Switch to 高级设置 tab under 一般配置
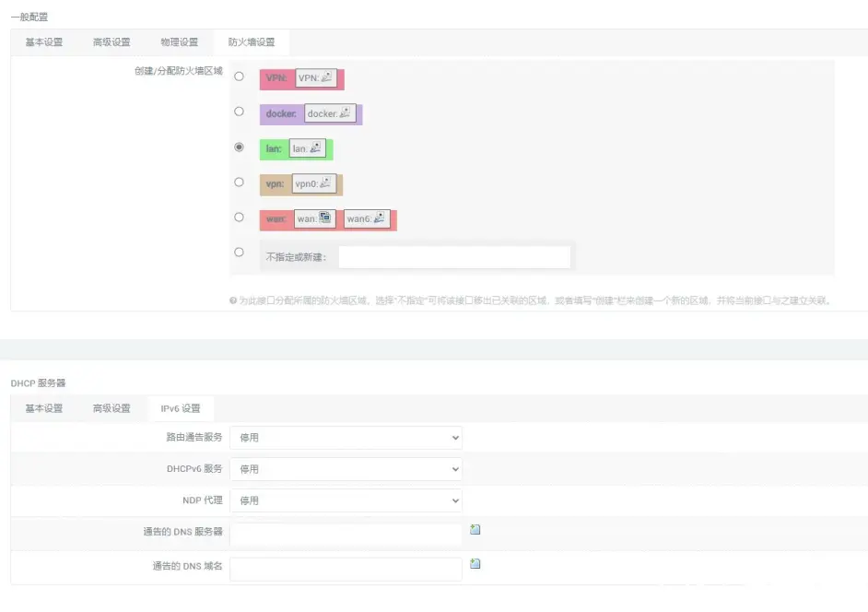 (x=111, y=42)
